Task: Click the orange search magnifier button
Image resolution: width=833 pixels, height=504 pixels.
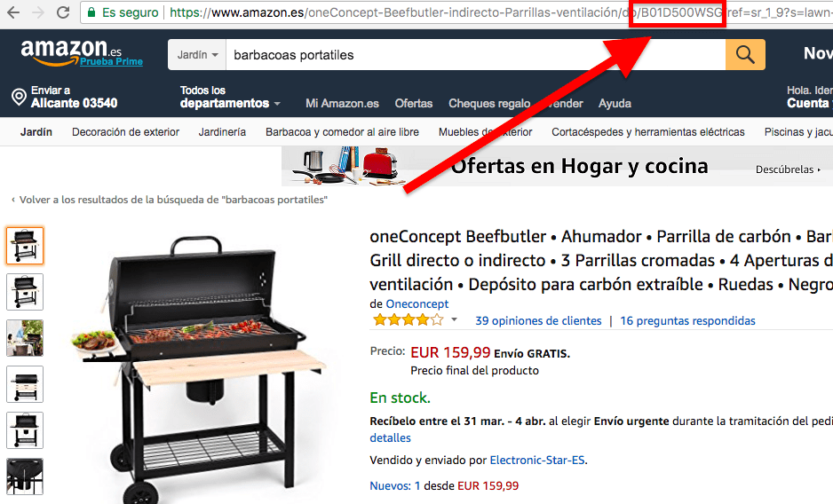Action: pos(745,54)
